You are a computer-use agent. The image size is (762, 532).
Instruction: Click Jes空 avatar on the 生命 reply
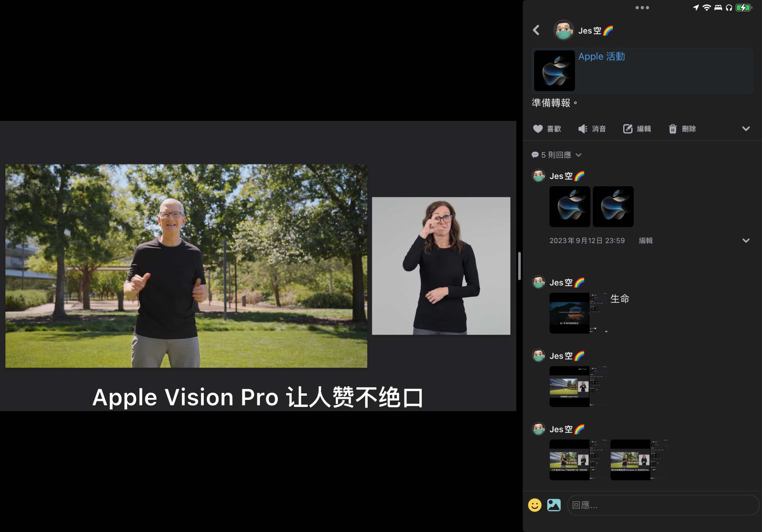[538, 282]
